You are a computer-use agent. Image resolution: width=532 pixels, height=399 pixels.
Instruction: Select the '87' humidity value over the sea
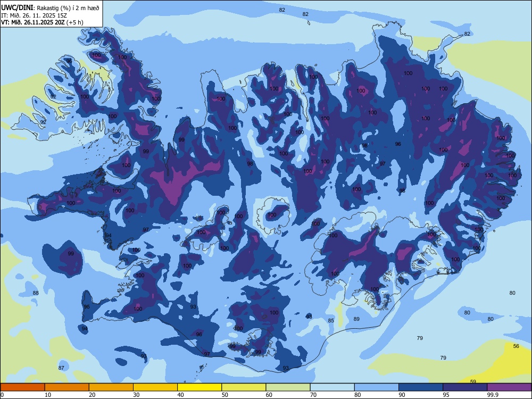(x=61, y=368)
